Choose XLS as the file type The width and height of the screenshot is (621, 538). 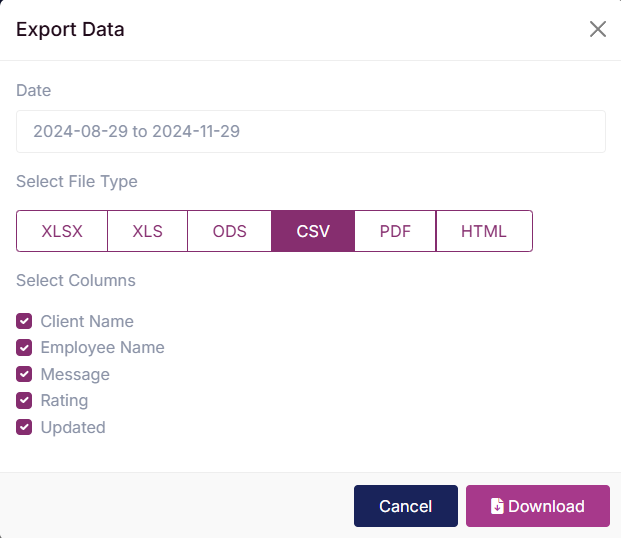tap(147, 231)
